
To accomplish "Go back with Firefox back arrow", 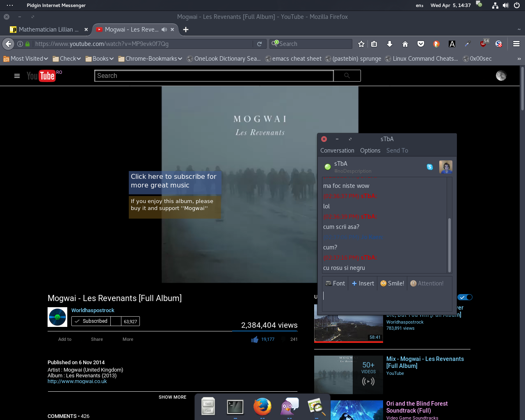I will (x=8, y=44).
